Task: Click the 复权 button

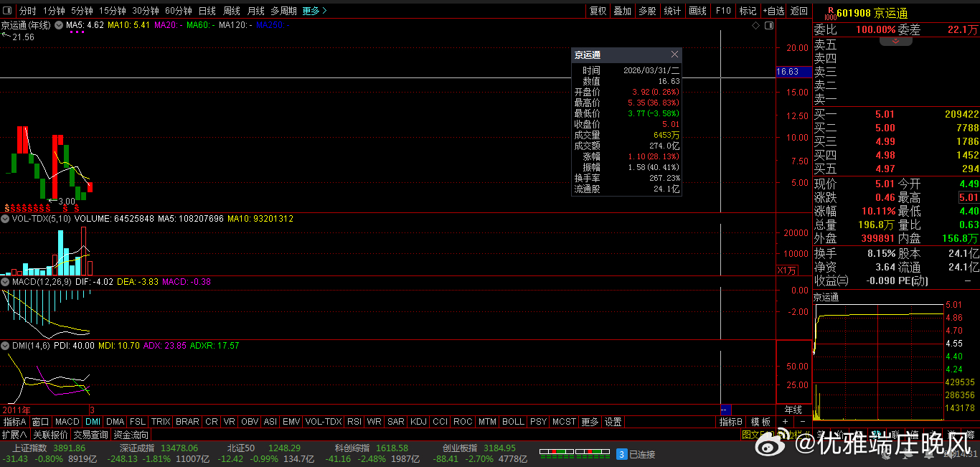Action: [x=598, y=11]
